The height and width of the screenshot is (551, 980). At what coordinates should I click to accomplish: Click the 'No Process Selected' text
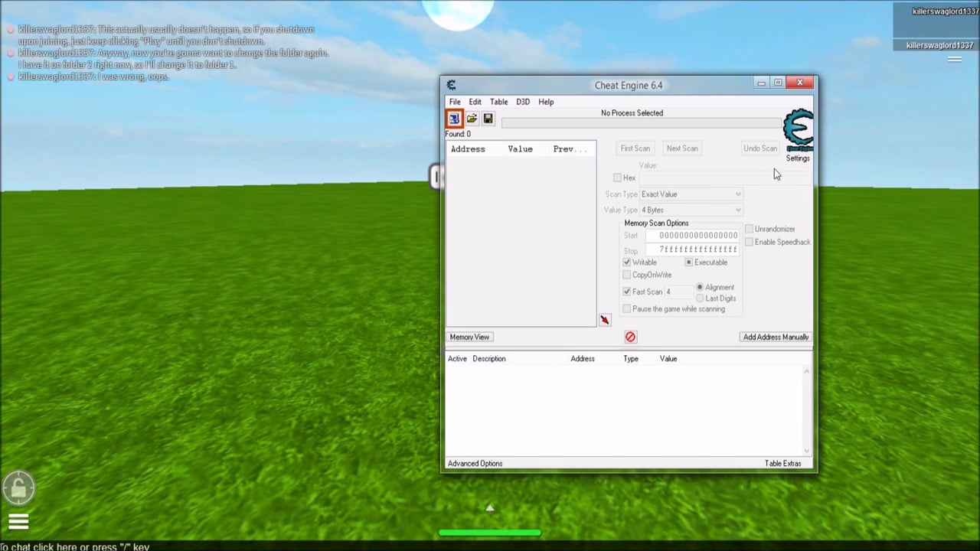click(632, 113)
